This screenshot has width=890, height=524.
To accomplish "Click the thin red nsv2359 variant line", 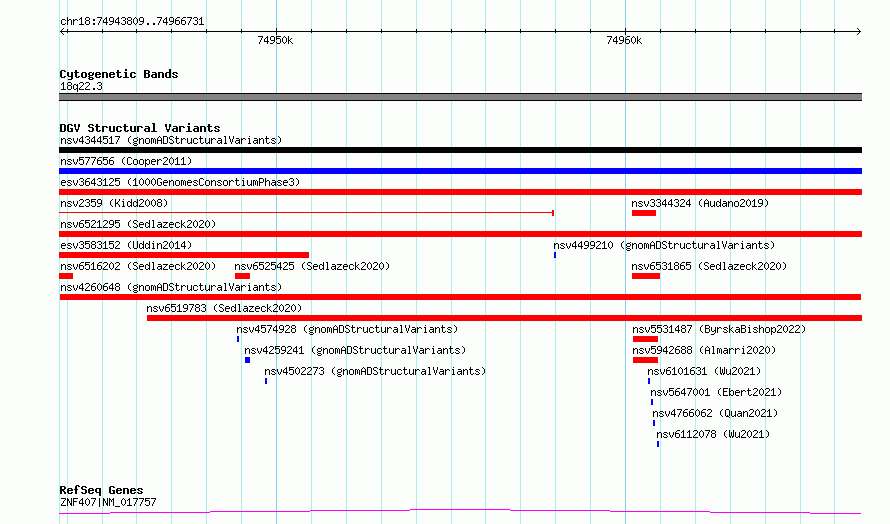I will click(x=307, y=213).
